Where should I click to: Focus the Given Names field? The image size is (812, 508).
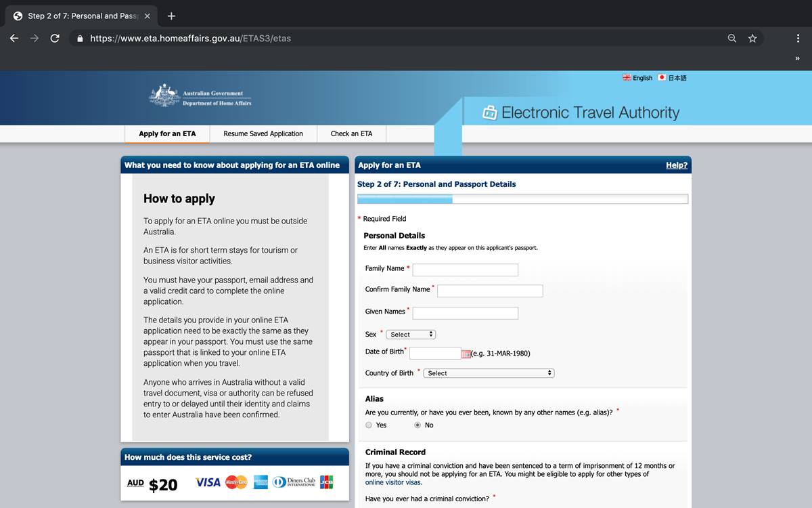tap(466, 313)
